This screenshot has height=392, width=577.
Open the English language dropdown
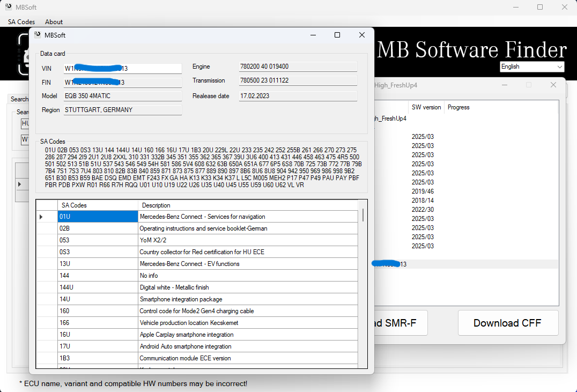pos(531,66)
